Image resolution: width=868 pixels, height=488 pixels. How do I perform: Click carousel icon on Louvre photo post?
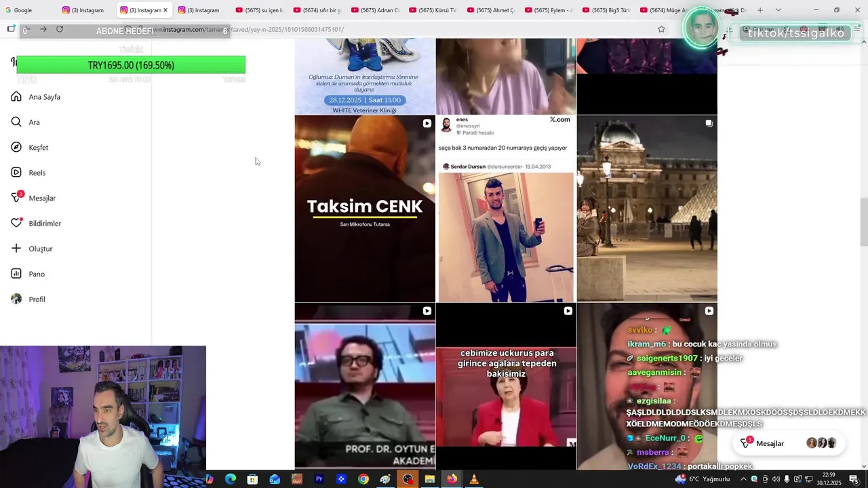709,123
